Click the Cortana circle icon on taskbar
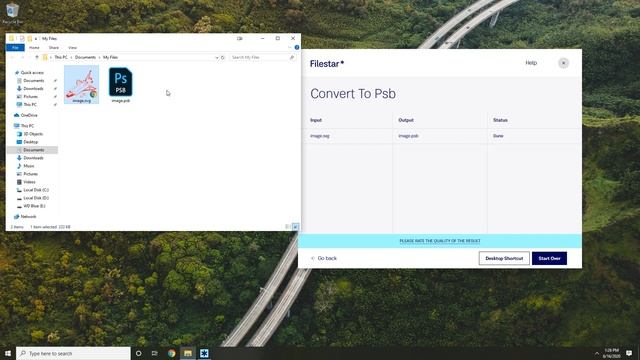 (138, 353)
